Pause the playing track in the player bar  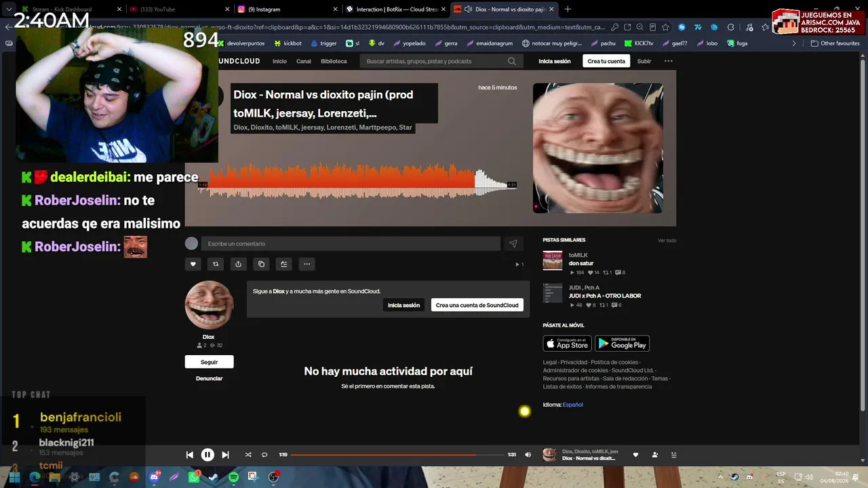pos(208,455)
